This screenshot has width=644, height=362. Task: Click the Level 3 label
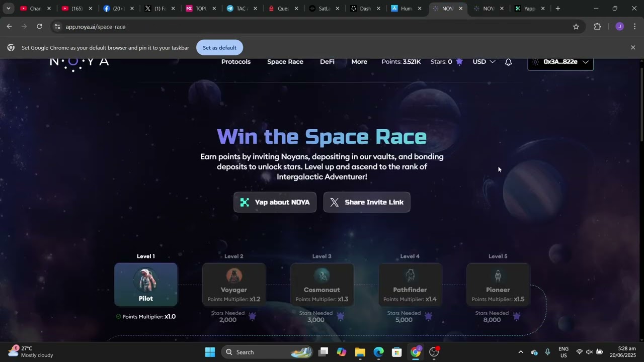322,256
